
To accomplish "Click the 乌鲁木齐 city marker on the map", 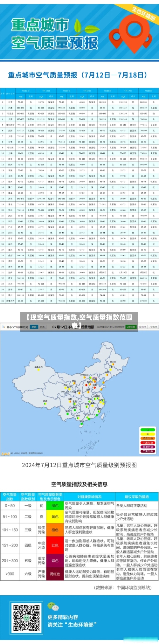I will 38,369.
